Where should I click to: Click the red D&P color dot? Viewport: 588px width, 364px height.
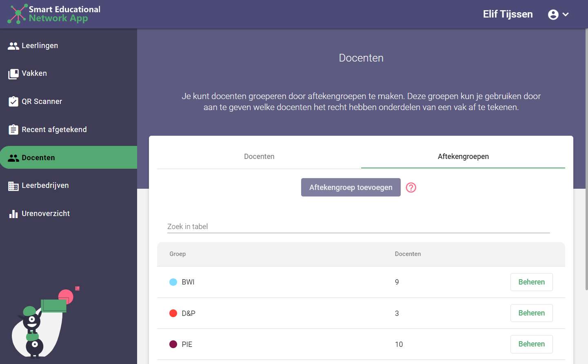(x=173, y=313)
